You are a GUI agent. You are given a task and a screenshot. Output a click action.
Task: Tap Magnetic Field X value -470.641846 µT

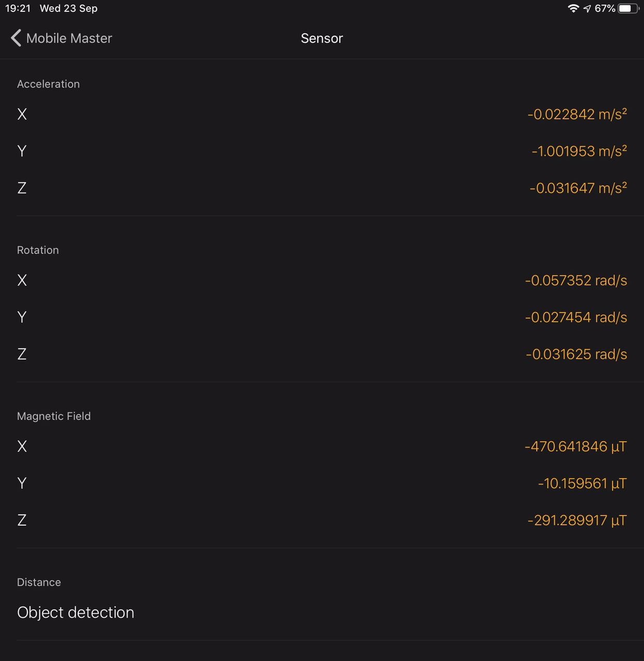tap(575, 446)
